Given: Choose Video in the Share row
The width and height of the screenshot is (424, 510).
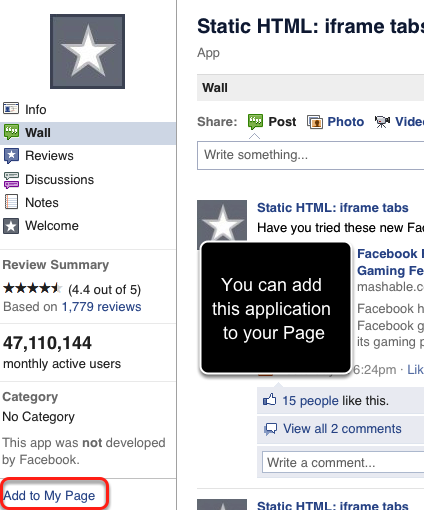Looking at the screenshot, I should coord(410,122).
